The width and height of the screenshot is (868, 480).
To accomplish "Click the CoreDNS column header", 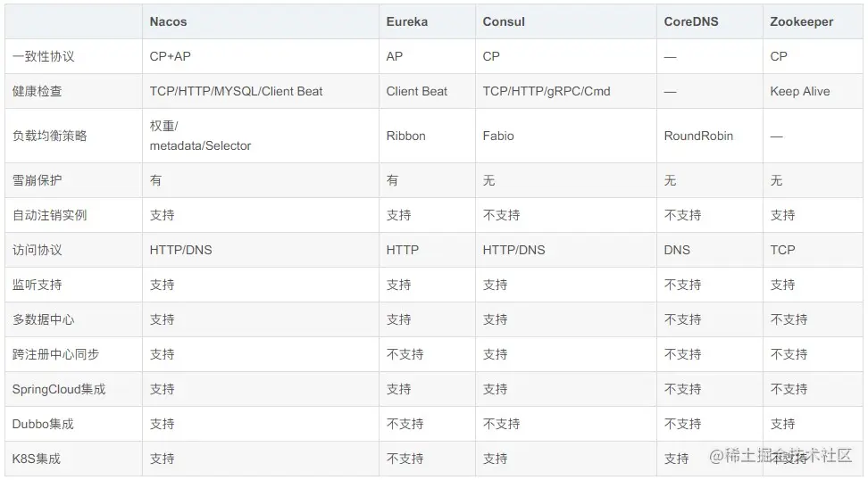I will (x=690, y=21).
